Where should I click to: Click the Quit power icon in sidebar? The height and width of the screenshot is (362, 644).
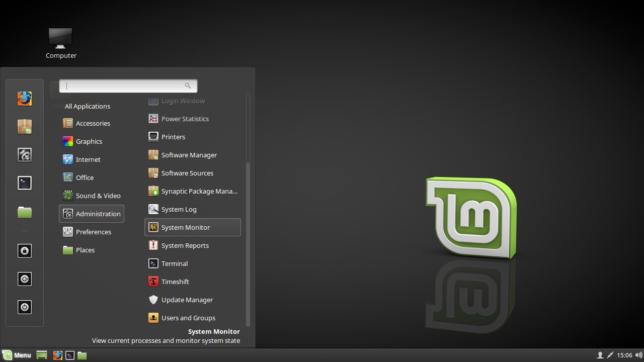point(25,307)
